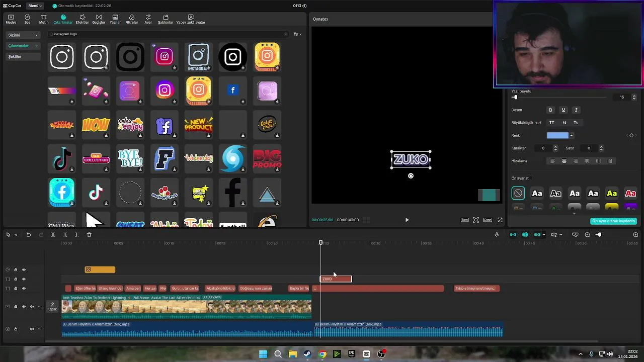The width and height of the screenshot is (644, 362).
Task: Open the Filtreler tab
Action: coord(132,19)
